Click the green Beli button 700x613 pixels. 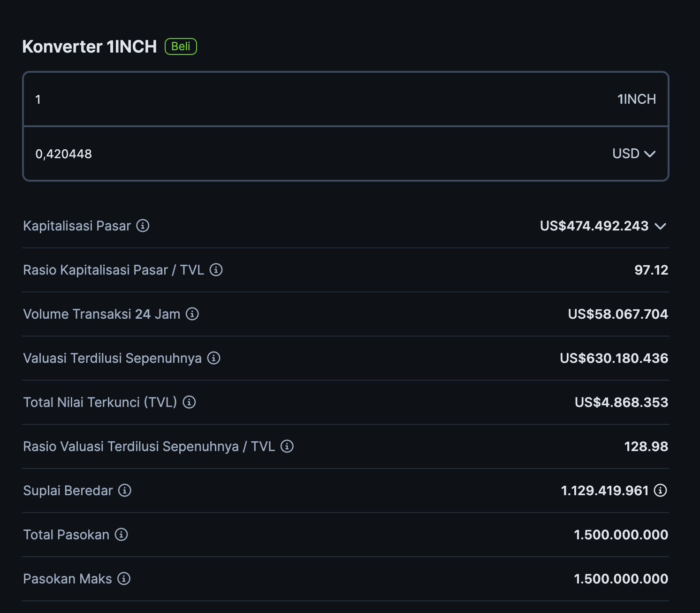[x=181, y=46]
